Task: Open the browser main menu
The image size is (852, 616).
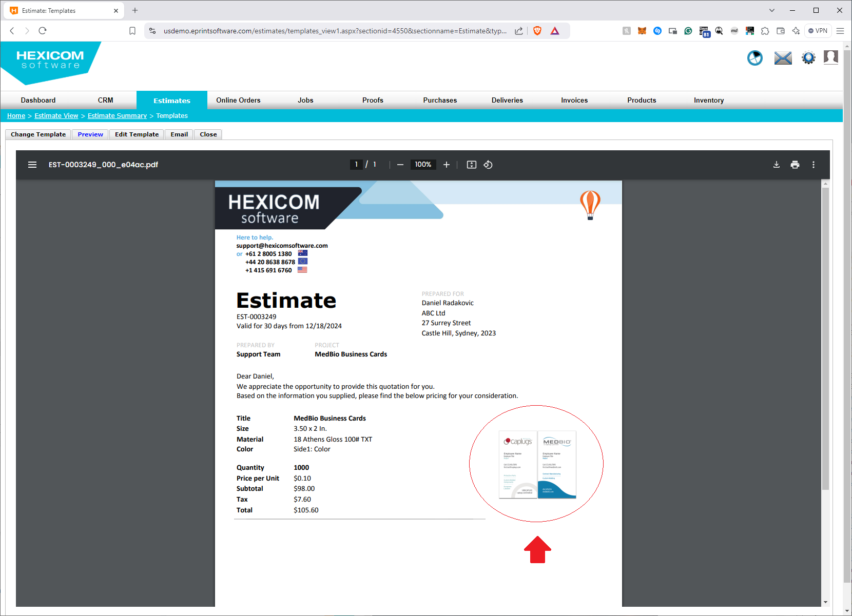Action: tap(840, 31)
